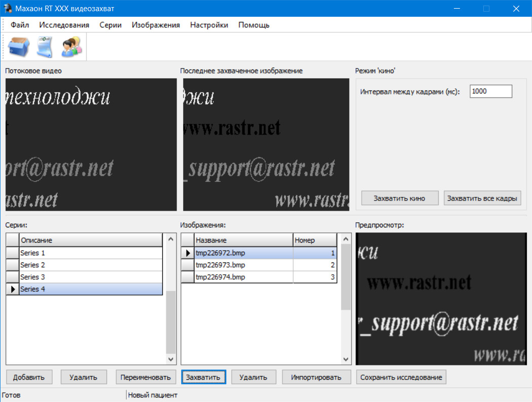Capture a frame with Захватить button
The width and height of the screenshot is (532, 402).
point(203,377)
